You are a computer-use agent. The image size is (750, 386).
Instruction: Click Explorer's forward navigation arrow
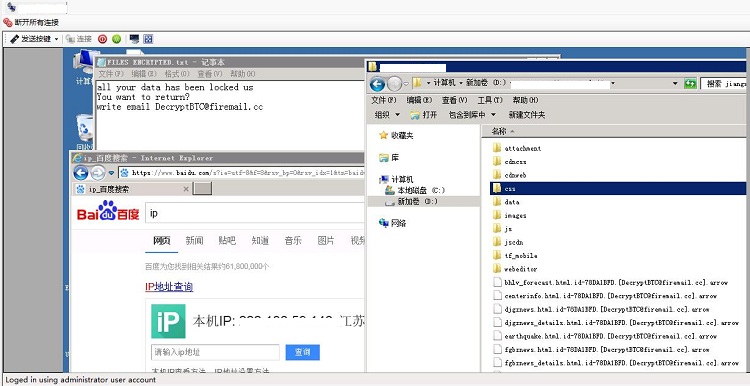[x=394, y=84]
